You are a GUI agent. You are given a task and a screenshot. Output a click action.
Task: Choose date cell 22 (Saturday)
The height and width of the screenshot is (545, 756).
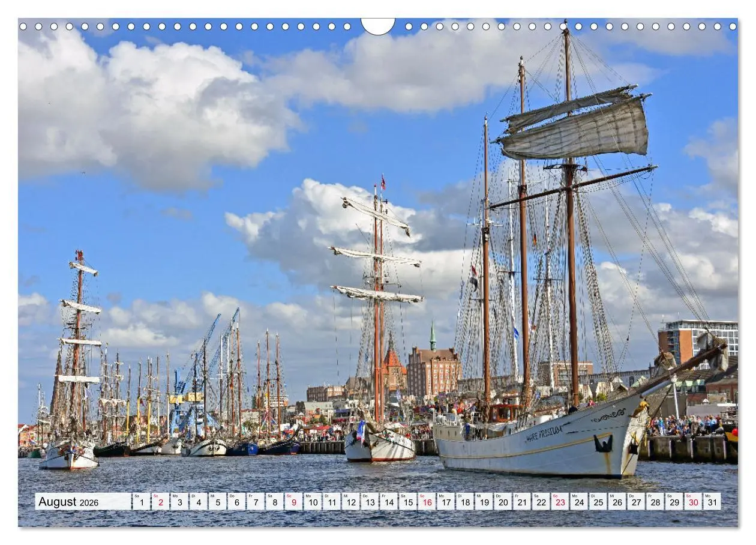541,502
